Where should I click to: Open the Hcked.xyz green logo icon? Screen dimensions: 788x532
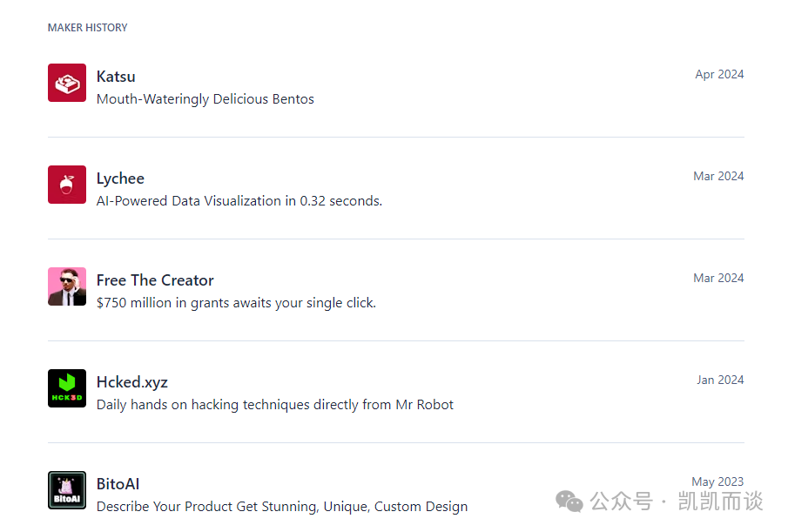(67, 388)
